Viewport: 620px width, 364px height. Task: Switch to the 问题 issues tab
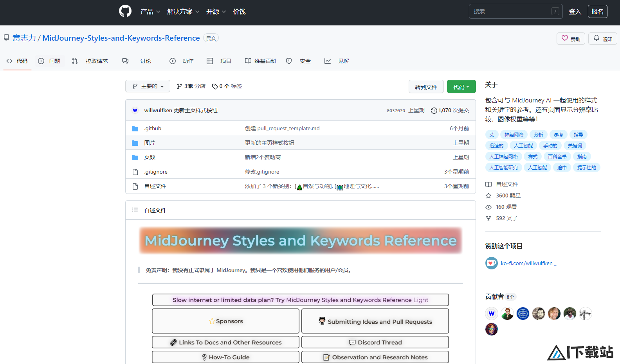49,61
